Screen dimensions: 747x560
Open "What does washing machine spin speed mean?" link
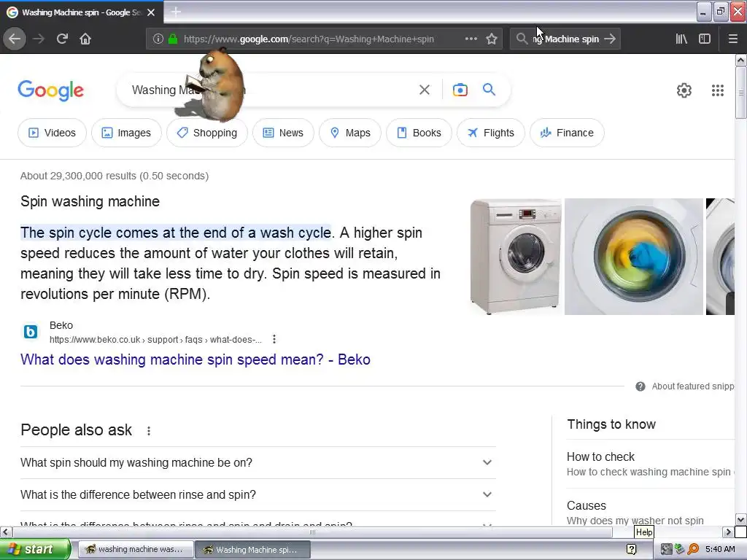(196, 359)
